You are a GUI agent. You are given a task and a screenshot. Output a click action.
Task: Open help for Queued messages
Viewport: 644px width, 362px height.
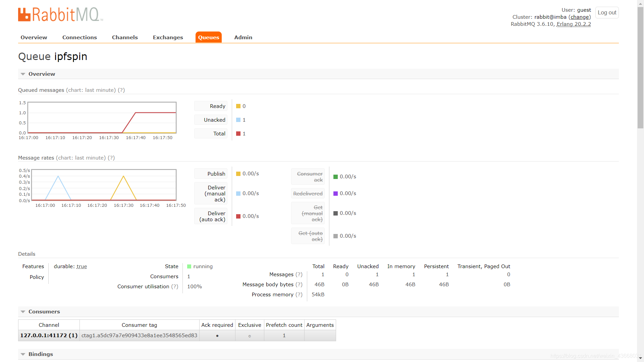click(x=121, y=90)
